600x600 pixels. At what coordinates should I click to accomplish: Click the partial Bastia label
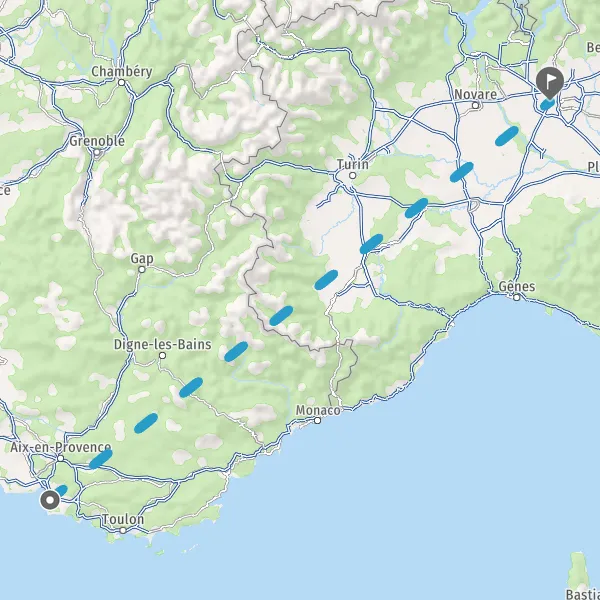pyautogui.click(x=583, y=594)
